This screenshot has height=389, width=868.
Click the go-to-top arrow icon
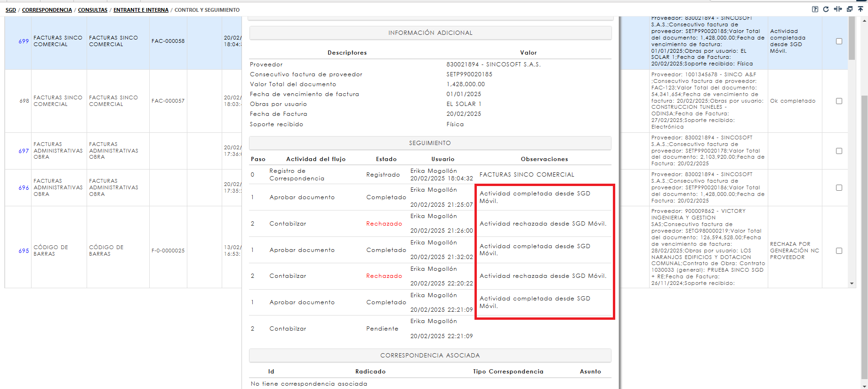tap(860, 9)
